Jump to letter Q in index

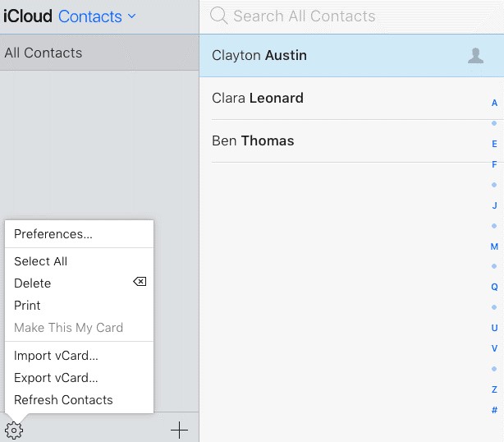pos(494,287)
